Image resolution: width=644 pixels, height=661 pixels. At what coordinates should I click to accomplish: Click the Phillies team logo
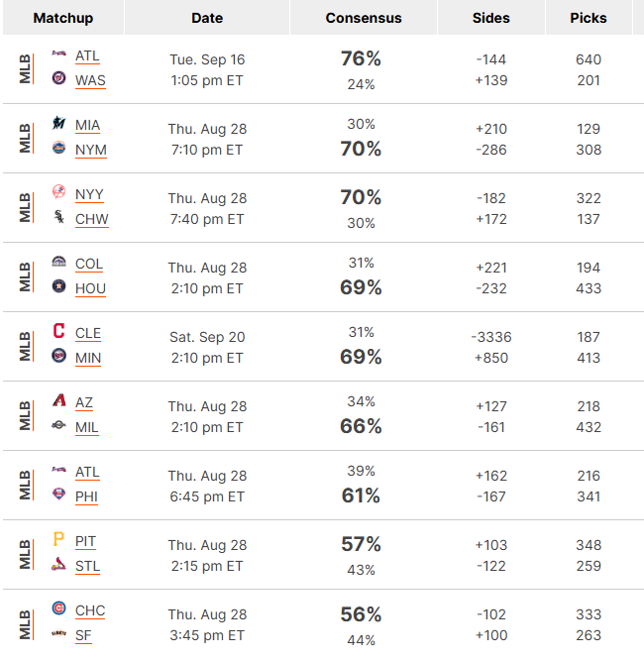tap(59, 495)
